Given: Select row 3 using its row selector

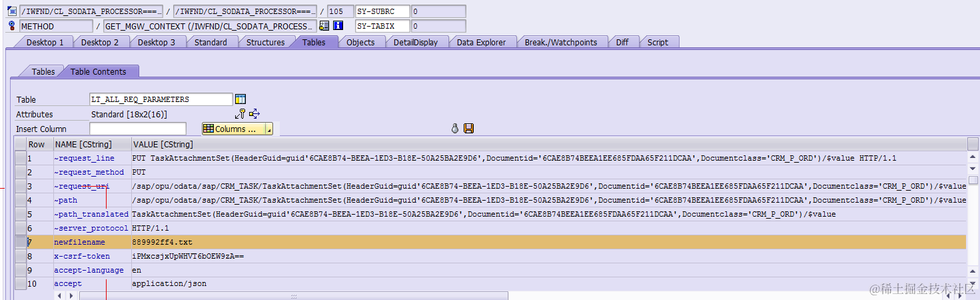Looking at the screenshot, I should (20, 186).
